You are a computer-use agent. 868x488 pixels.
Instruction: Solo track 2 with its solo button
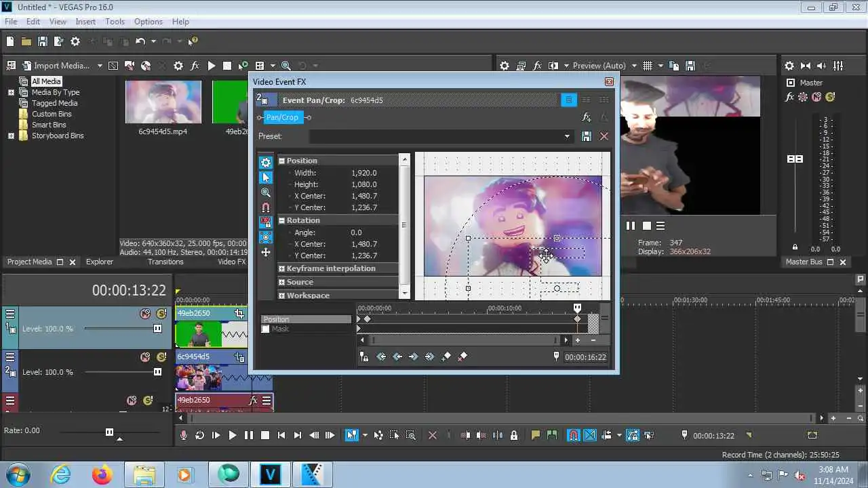(x=161, y=357)
